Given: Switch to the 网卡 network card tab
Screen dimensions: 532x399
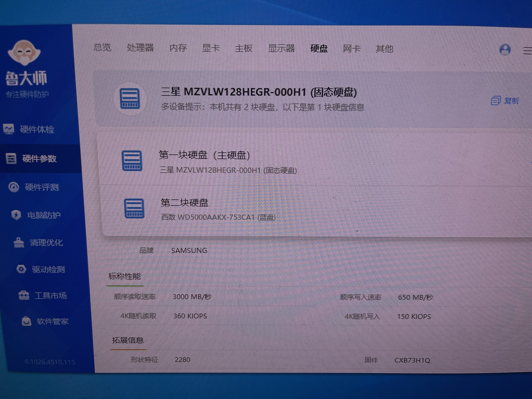Looking at the screenshot, I should tap(351, 49).
